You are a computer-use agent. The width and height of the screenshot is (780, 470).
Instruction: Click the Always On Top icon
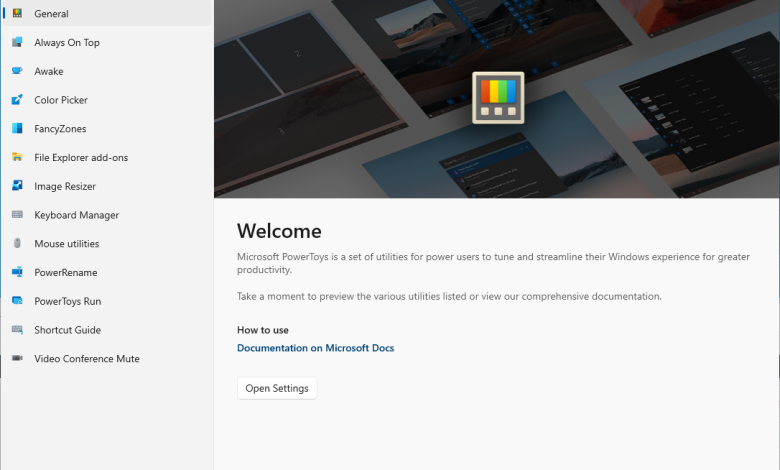(x=17, y=43)
